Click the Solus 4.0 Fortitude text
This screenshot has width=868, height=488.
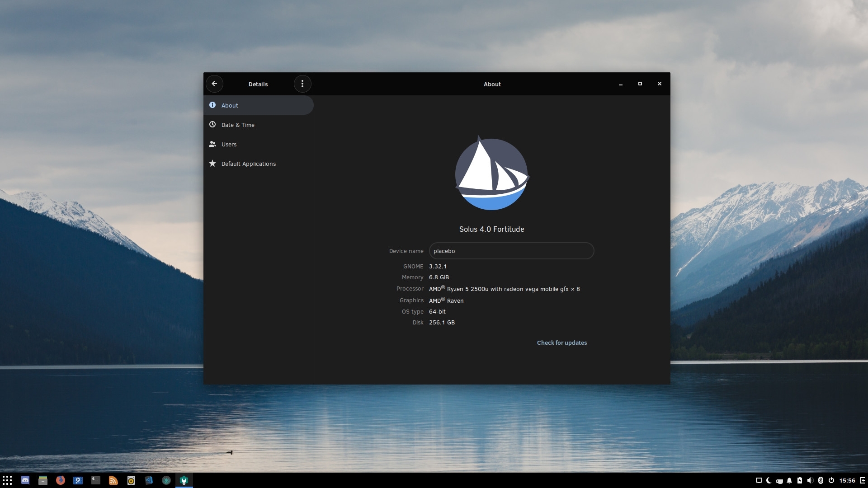(x=492, y=229)
